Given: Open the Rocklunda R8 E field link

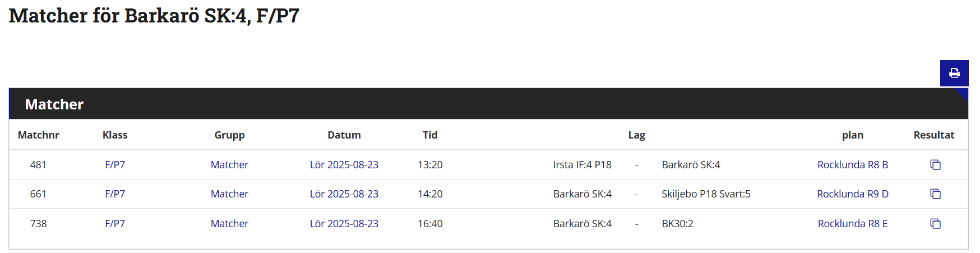Looking at the screenshot, I should [852, 224].
